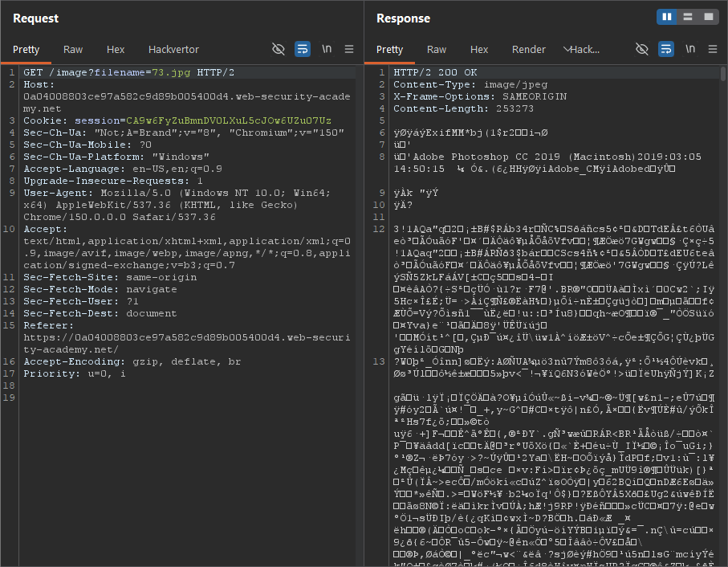728x567 pixels.
Task: Select side-by-side split layout icon
Action: (x=667, y=17)
